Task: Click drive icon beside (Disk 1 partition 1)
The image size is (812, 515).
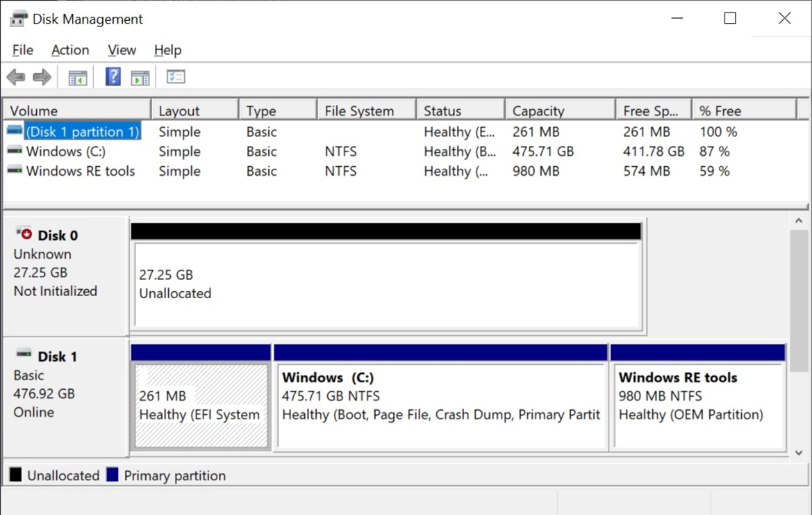Action: coord(15,131)
